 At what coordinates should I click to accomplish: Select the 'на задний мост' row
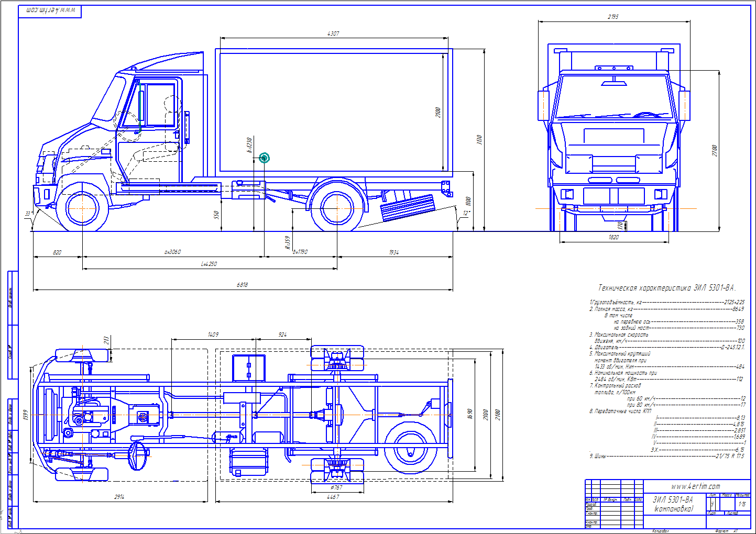tap(679, 328)
